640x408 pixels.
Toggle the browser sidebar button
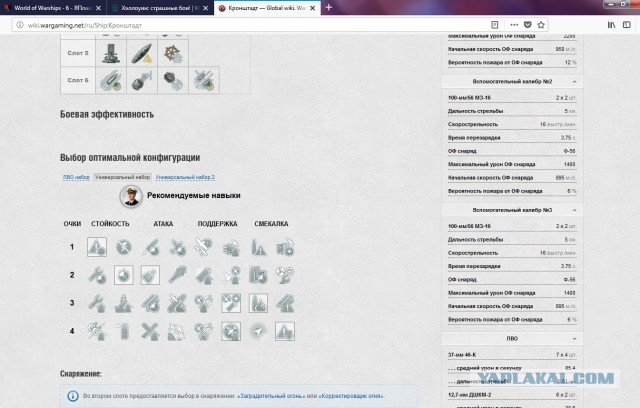point(627,25)
